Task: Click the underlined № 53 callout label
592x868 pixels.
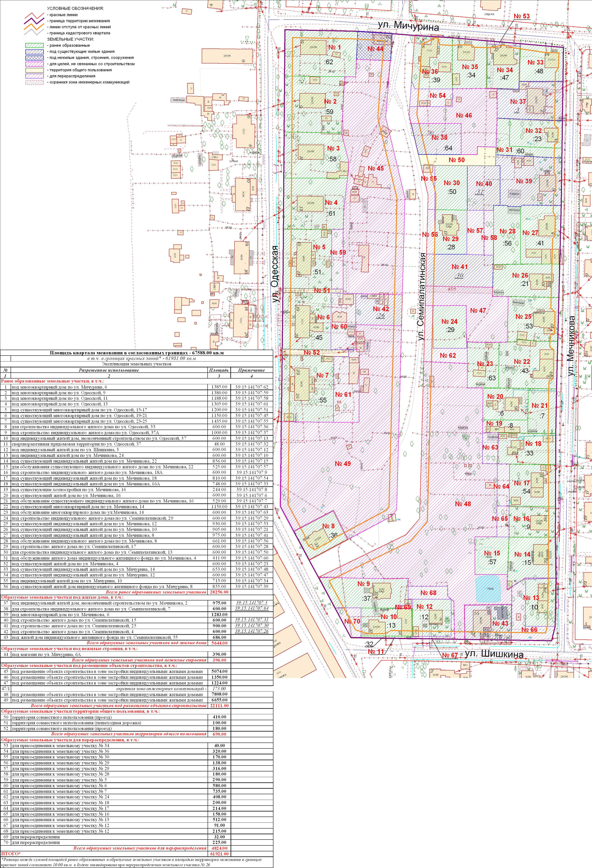Action: point(521,16)
